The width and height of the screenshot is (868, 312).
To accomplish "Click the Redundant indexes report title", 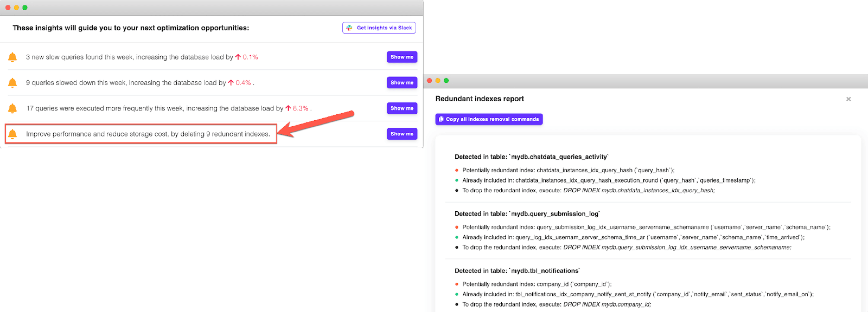I will click(480, 99).
